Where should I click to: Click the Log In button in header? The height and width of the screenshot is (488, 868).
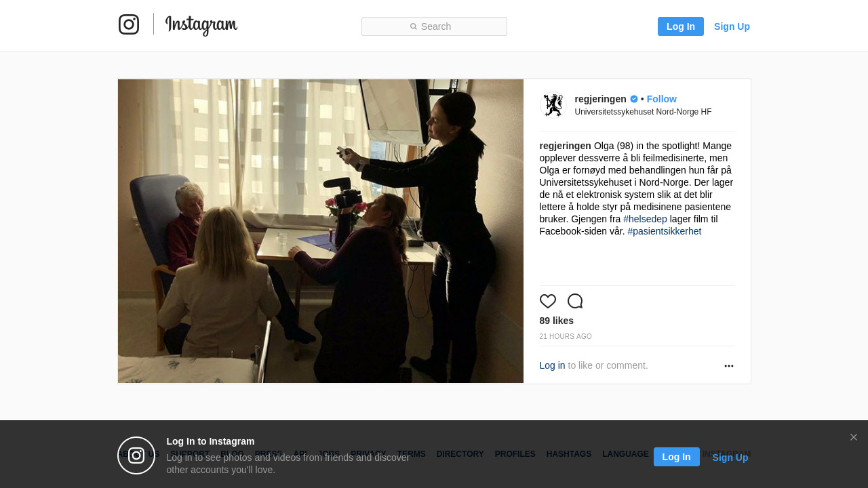tap(681, 26)
